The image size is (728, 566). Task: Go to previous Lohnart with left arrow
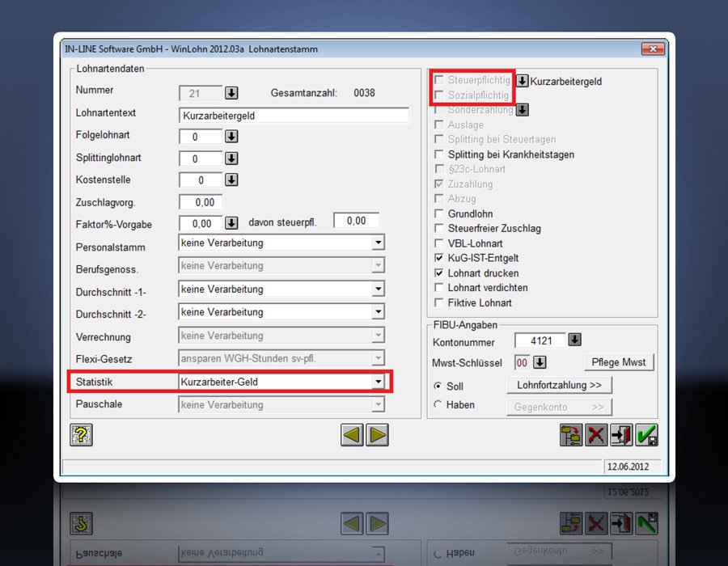(352, 435)
